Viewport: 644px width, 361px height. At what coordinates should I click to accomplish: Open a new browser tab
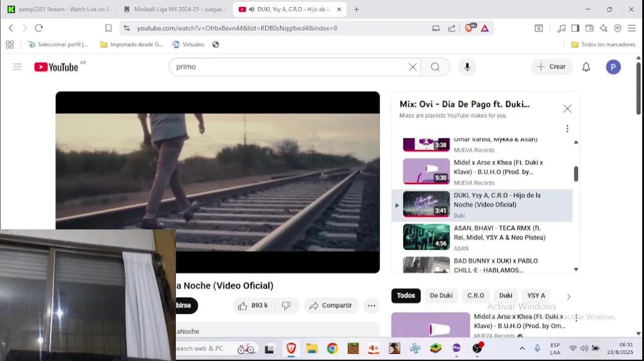coord(356,9)
